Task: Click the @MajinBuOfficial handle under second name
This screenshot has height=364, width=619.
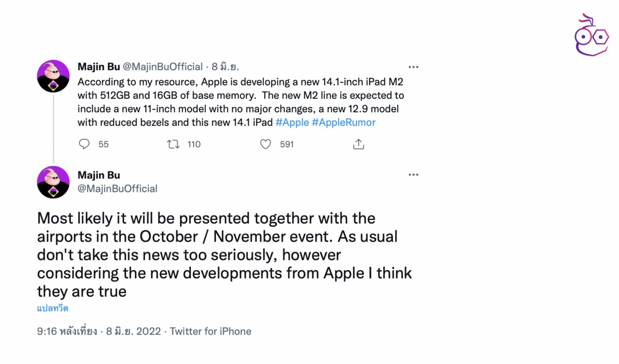Action: pyautogui.click(x=117, y=189)
